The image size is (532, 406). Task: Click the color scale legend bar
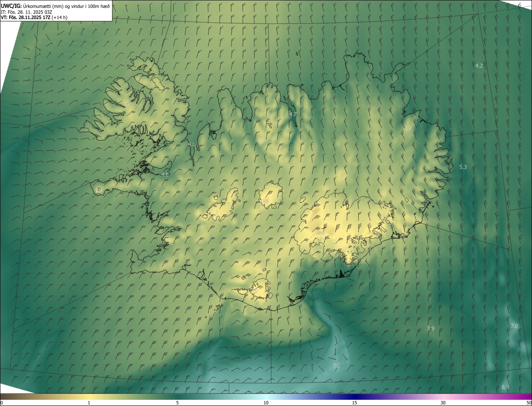point(266,397)
